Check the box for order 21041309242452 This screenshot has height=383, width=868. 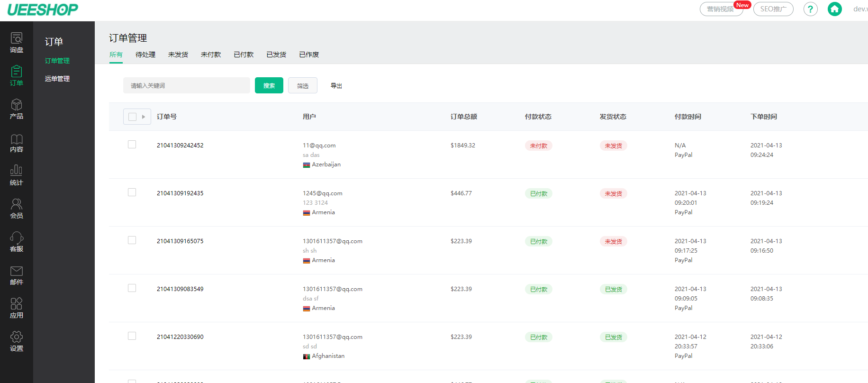point(132,145)
